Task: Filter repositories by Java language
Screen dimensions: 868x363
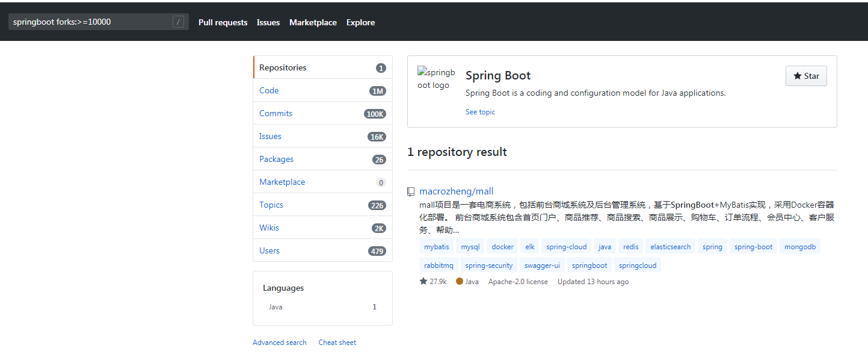Action: tap(275, 306)
